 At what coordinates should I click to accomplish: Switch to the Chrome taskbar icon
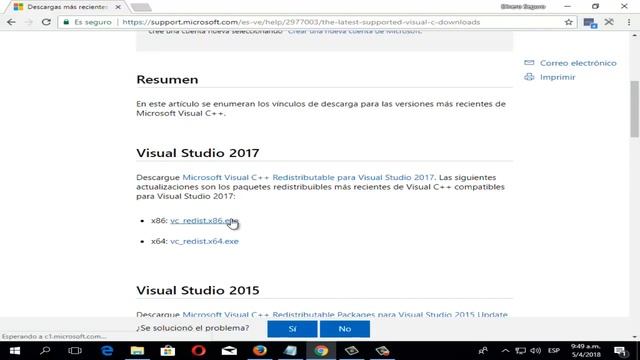[321, 351]
